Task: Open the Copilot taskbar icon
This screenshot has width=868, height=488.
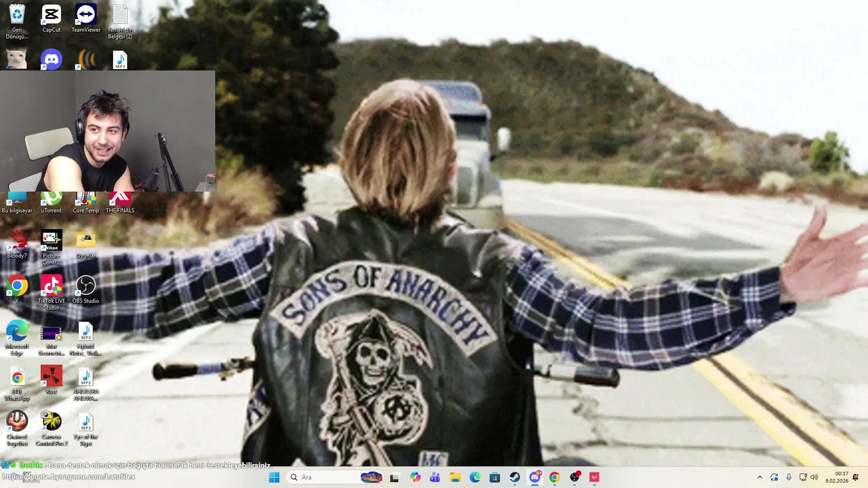Action: [x=415, y=477]
